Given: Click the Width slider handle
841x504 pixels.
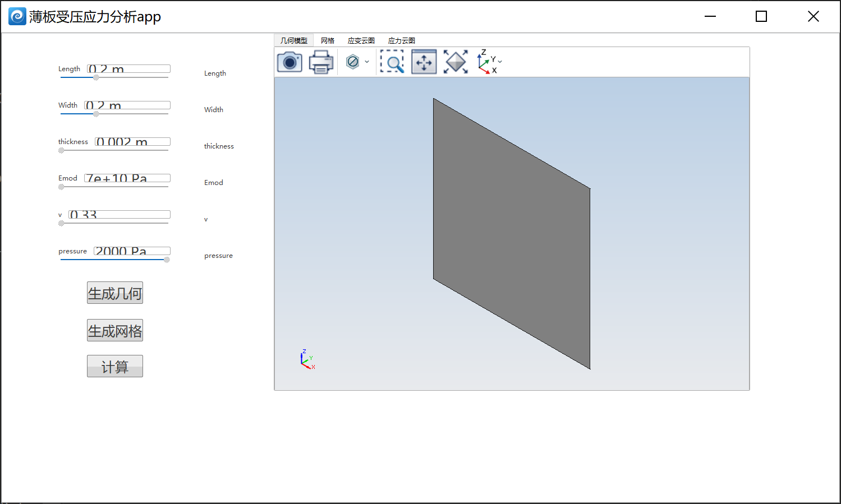Looking at the screenshot, I should [96, 114].
